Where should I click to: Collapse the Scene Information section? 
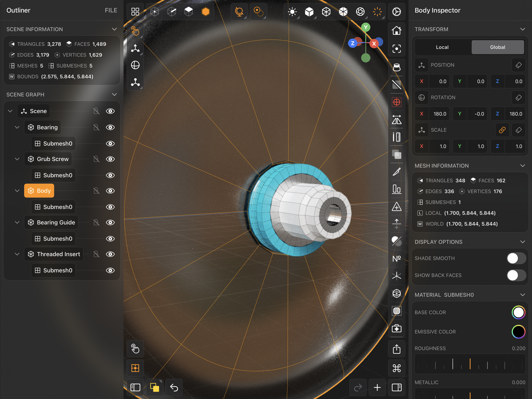tap(114, 29)
